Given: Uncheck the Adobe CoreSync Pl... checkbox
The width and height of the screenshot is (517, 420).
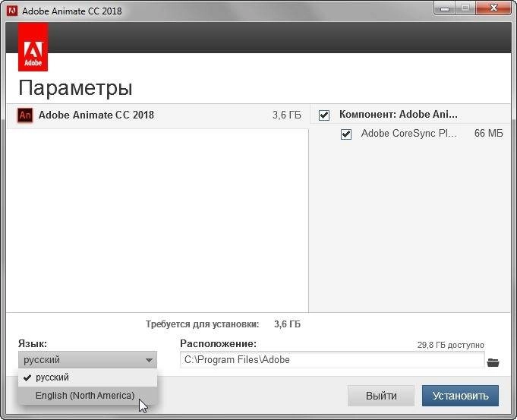Looking at the screenshot, I should (x=346, y=134).
